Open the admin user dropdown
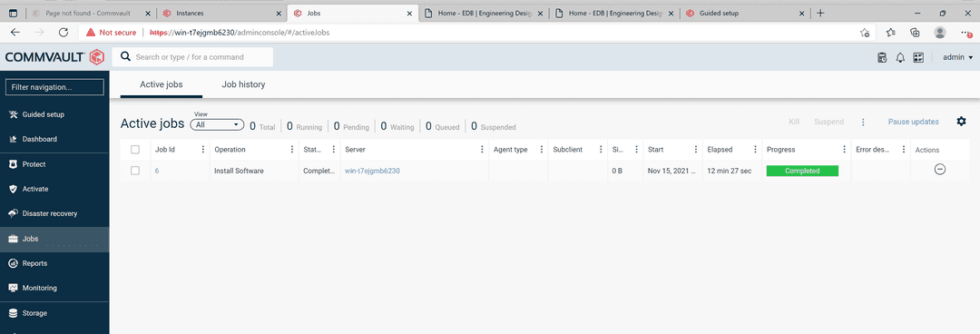980x334 pixels. tap(957, 57)
